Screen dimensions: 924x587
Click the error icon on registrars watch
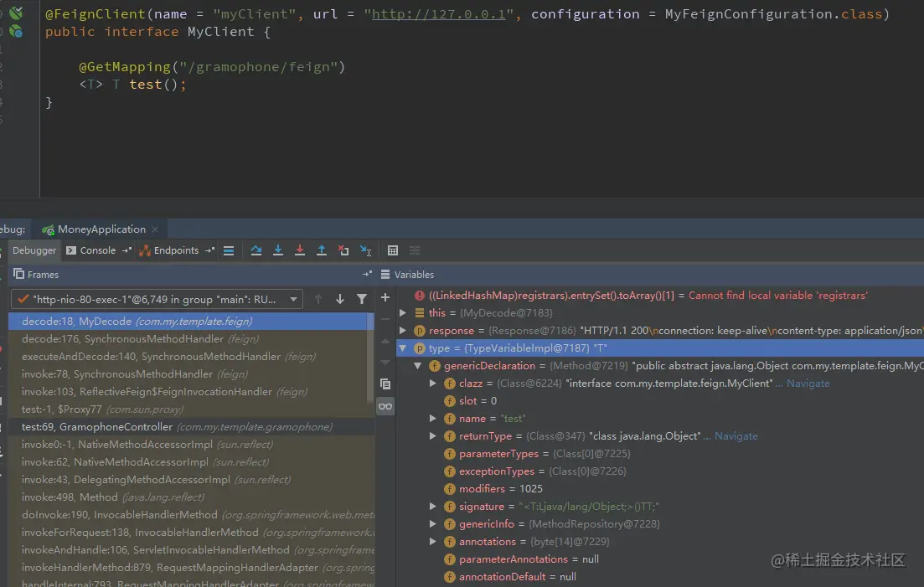pos(419,296)
